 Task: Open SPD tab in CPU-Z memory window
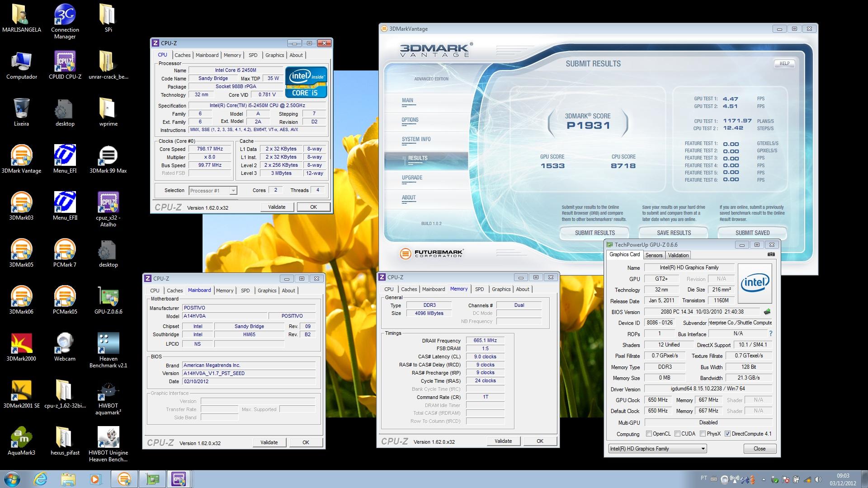(x=480, y=289)
